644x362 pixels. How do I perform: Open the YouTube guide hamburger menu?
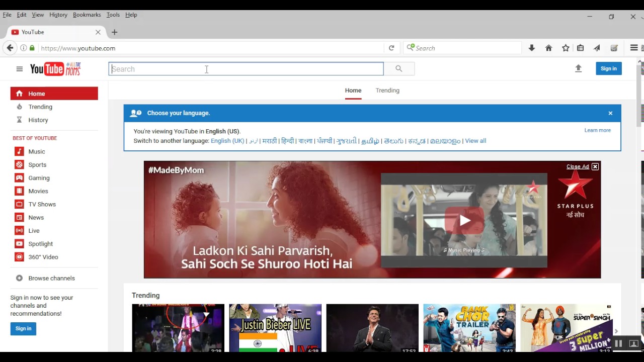[19, 69]
